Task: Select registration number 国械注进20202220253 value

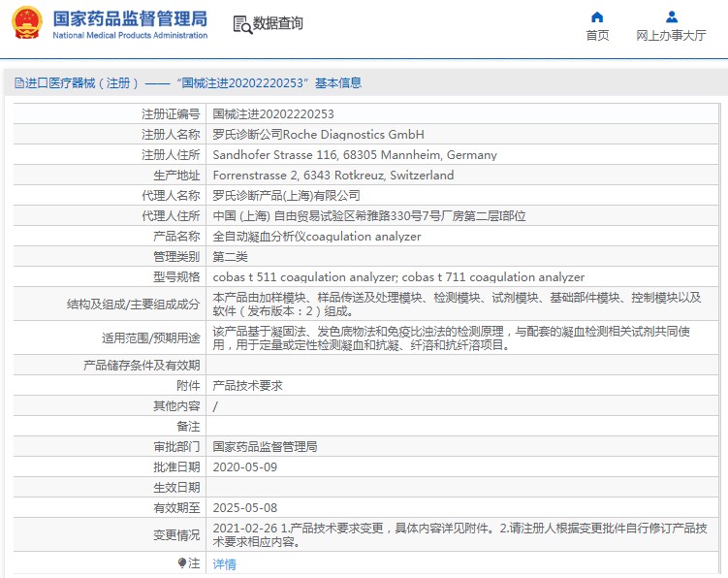Action: (x=273, y=114)
